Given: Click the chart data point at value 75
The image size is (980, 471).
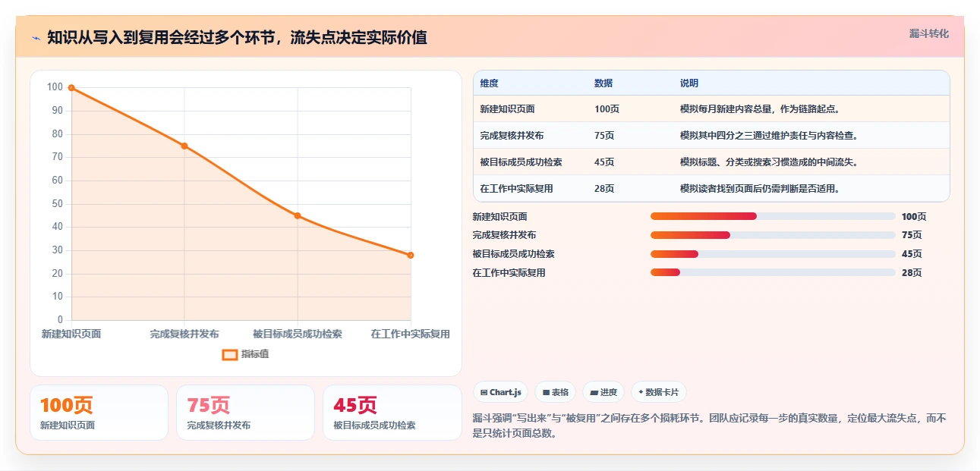Looking at the screenshot, I should [x=184, y=146].
